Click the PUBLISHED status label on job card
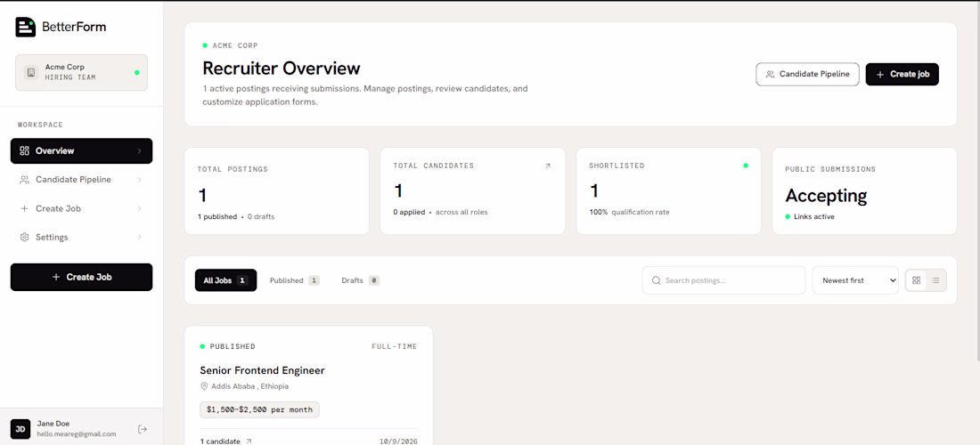This screenshot has height=445, width=980. pyautogui.click(x=233, y=346)
